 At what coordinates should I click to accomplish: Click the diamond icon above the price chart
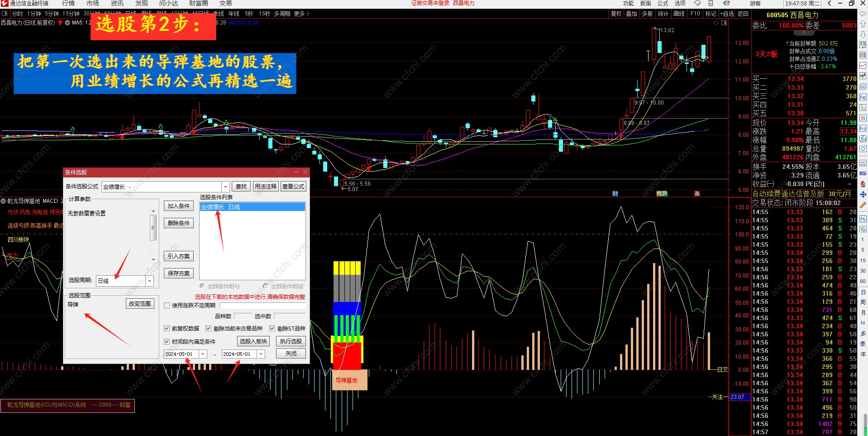point(715,23)
